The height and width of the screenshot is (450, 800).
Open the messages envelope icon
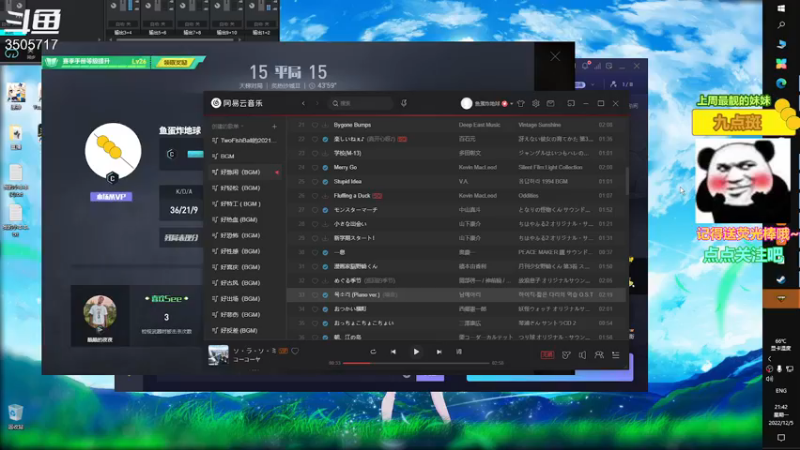point(551,104)
